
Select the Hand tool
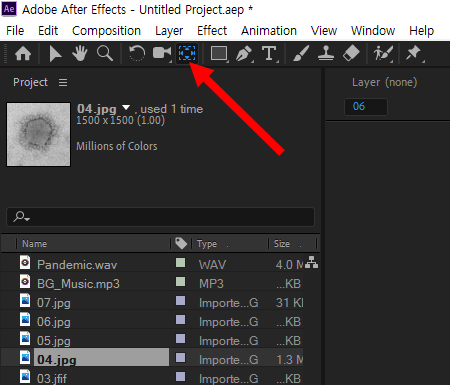point(80,53)
